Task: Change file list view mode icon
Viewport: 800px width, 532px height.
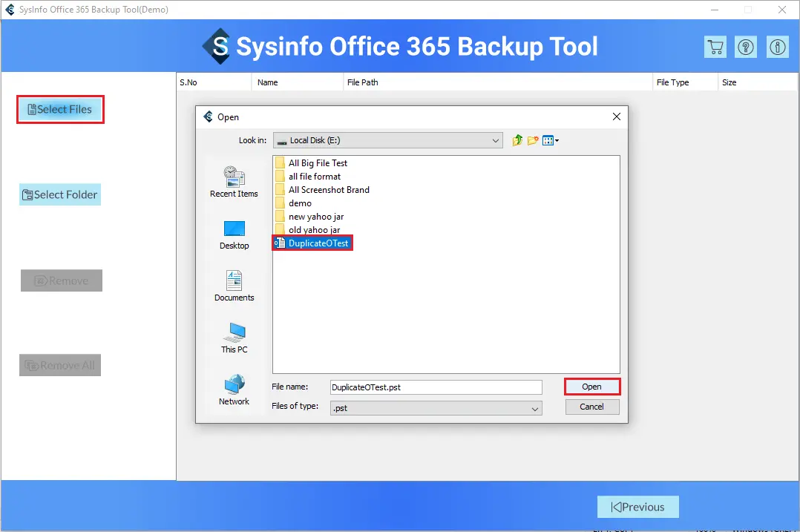Action: pyautogui.click(x=550, y=140)
